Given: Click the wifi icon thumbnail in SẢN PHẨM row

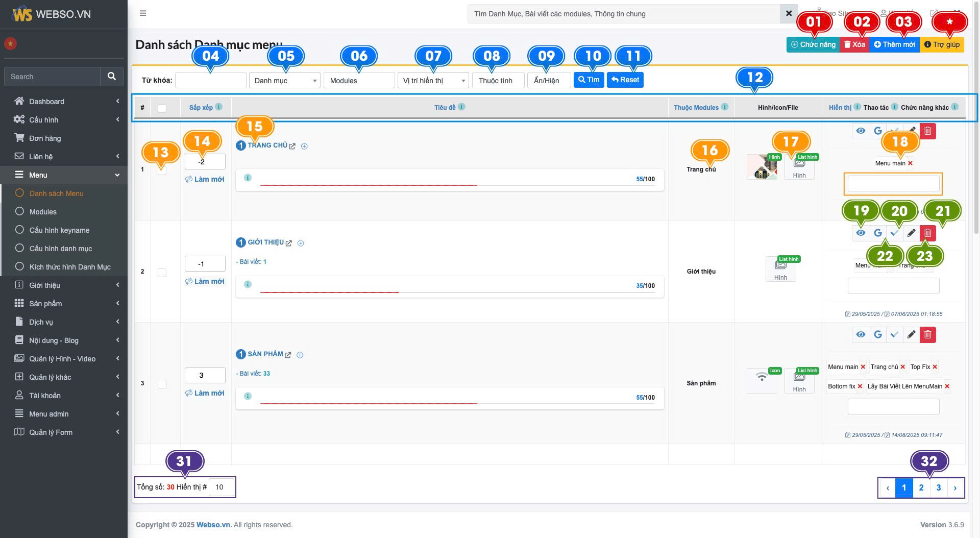Looking at the screenshot, I should point(762,378).
